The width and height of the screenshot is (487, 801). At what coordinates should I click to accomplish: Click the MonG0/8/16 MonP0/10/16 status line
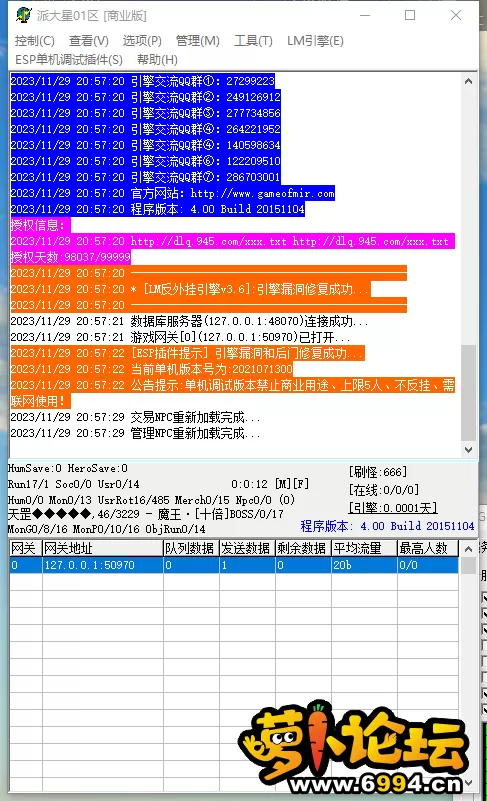coord(106,529)
